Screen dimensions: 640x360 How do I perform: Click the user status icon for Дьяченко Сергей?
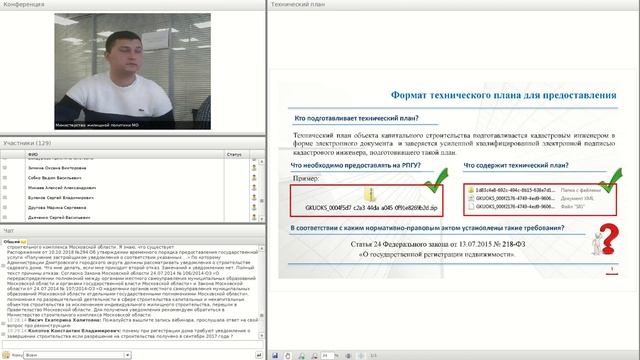254,218
